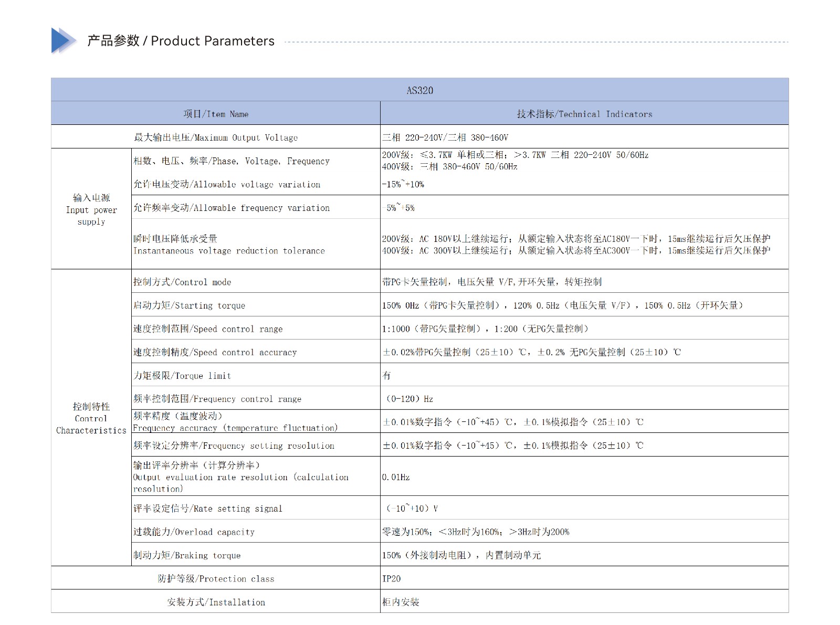Click the blue arrow icon beside heading

(x=65, y=40)
